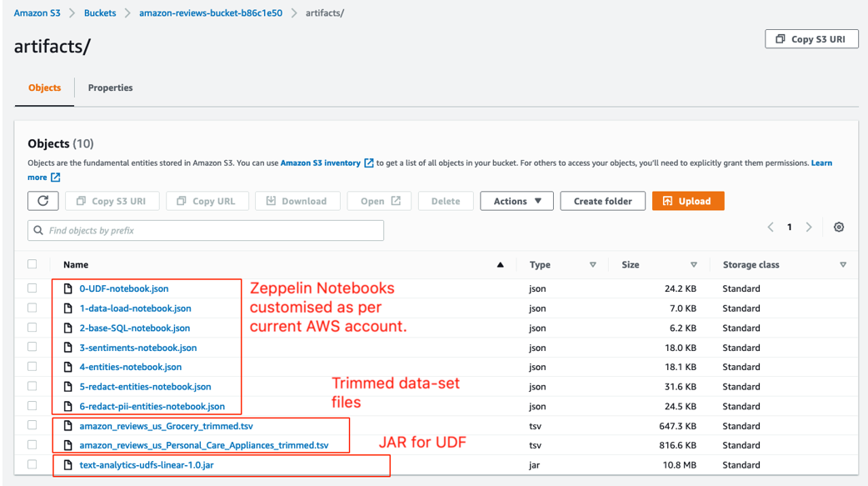The width and height of the screenshot is (868, 486).
Task: Click the file icon beside 6-redact-pii-entities-notebook.json
Action: click(68, 406)
